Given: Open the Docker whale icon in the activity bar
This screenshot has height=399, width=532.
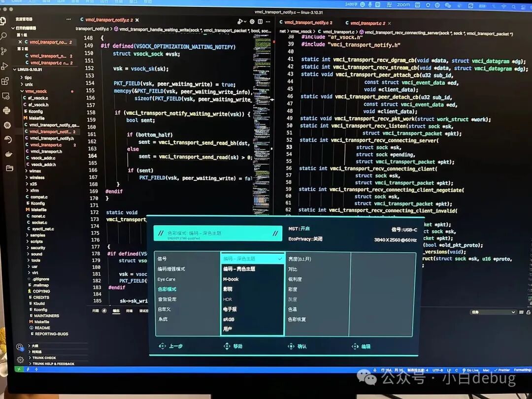Looking at the screenshot, I should coord(8,154).
